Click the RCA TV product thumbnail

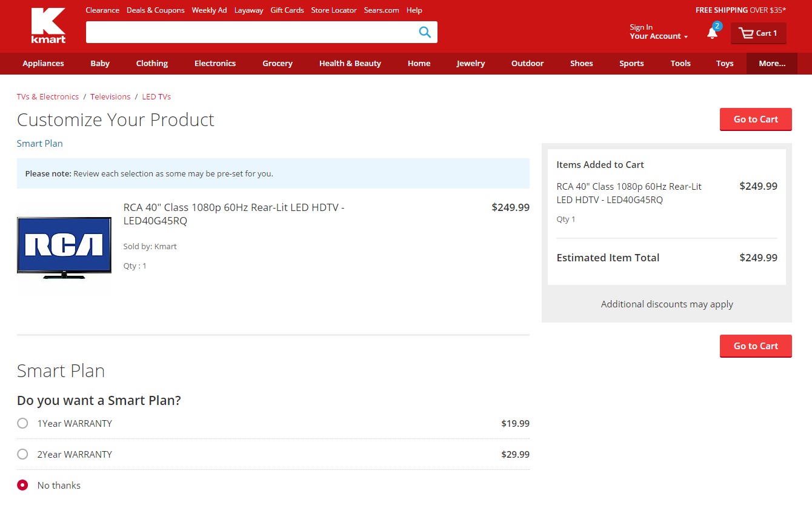(64, 247)
